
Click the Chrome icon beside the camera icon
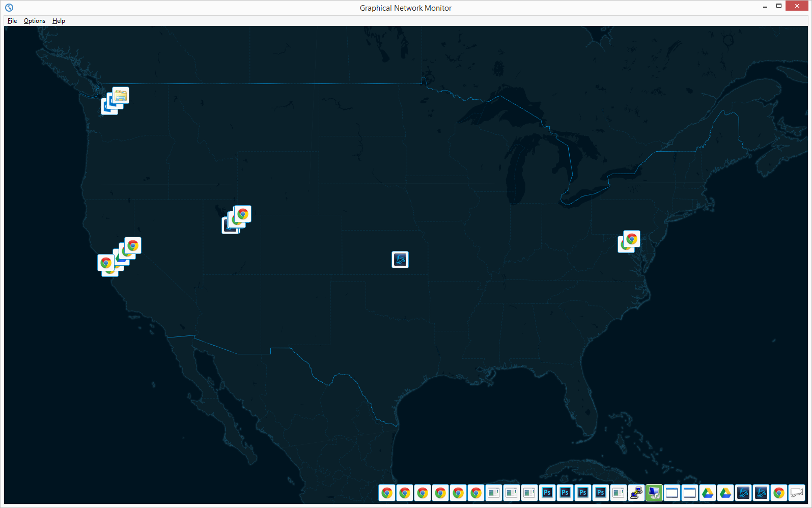coord(779,493)
